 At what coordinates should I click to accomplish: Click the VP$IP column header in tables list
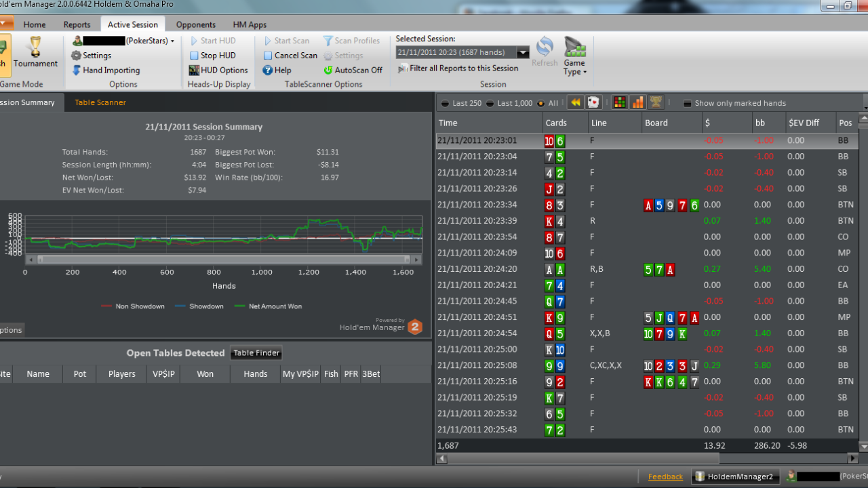(x=163, y=374)
